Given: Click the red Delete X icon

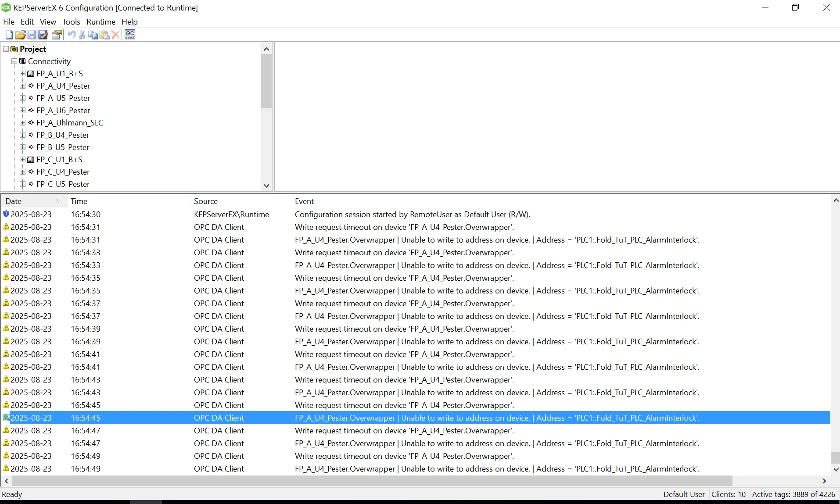Looking at the screenshot, I should (x=115, y=35).
